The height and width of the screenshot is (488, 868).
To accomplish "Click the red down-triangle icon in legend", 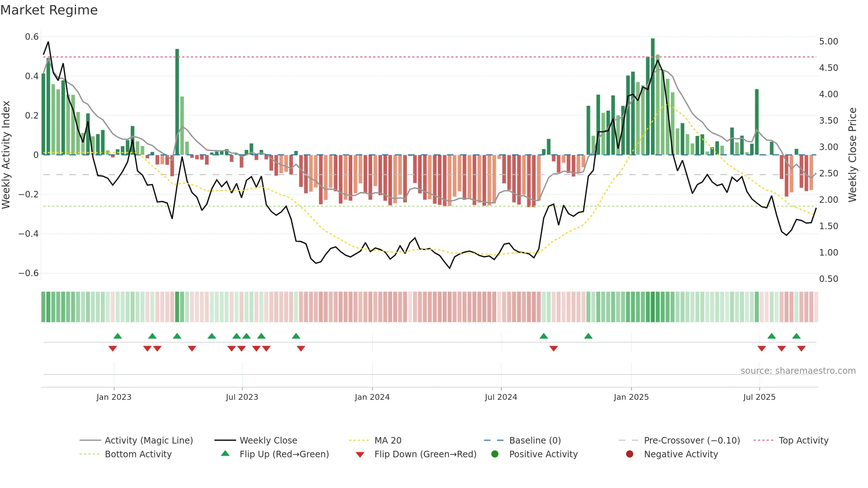I will pyautogui.click(x=360, y=455).
